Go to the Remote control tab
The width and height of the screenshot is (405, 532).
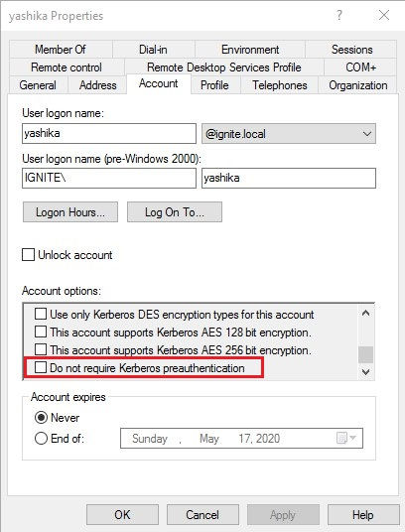(x=67, y=67)
